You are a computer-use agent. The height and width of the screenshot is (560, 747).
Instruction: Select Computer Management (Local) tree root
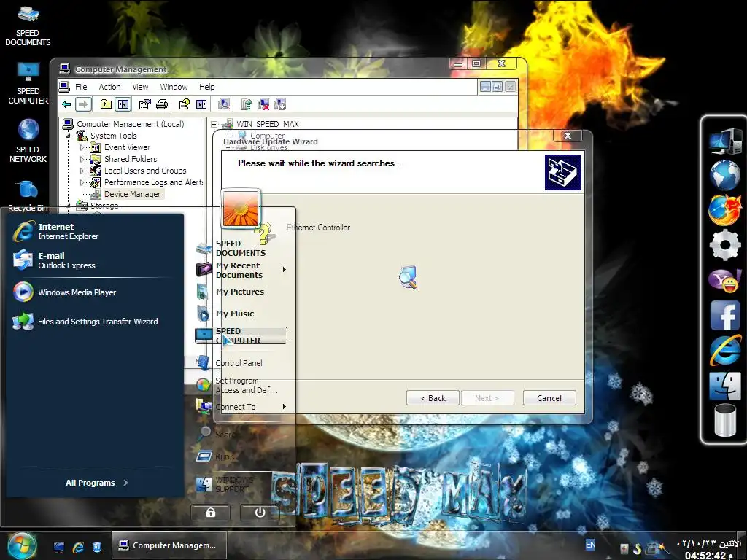click(130, 124)
